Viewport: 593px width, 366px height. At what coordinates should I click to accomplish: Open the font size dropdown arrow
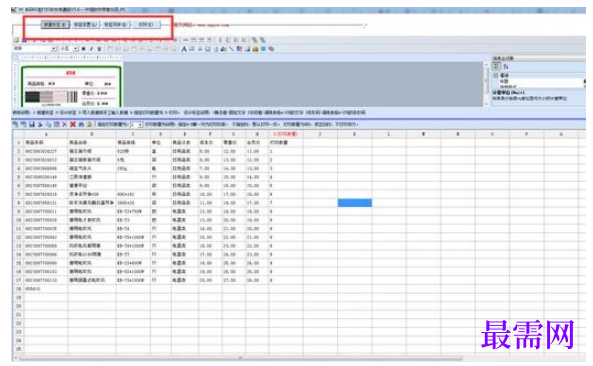[x=76, y=49]
